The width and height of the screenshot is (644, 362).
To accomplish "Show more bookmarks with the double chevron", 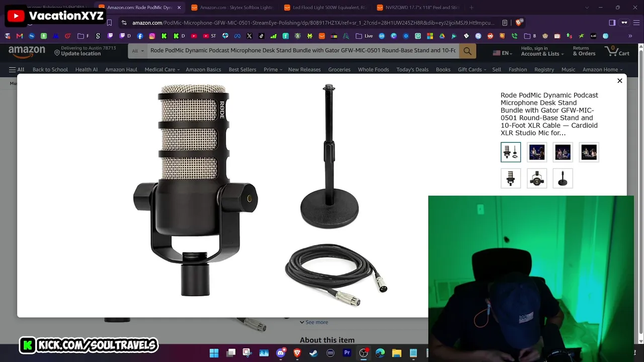I will point(630,36).
